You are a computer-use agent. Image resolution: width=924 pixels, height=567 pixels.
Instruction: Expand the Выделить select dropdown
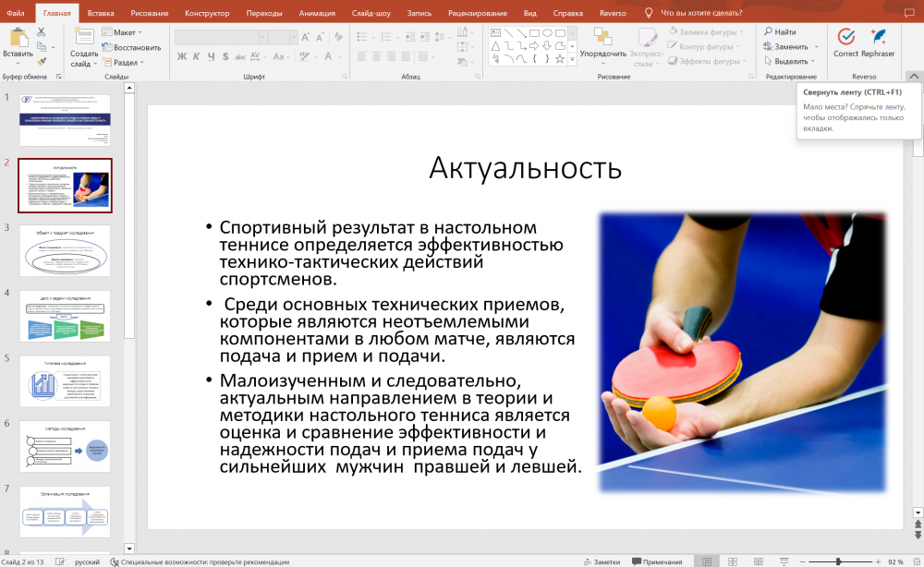coord(812,61)
